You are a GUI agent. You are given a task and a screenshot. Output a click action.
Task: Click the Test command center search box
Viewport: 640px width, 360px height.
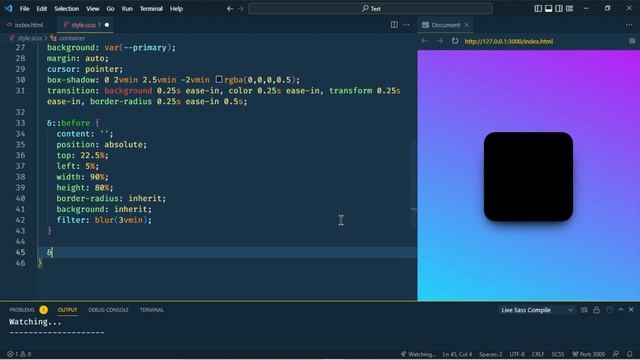(370, 9)
